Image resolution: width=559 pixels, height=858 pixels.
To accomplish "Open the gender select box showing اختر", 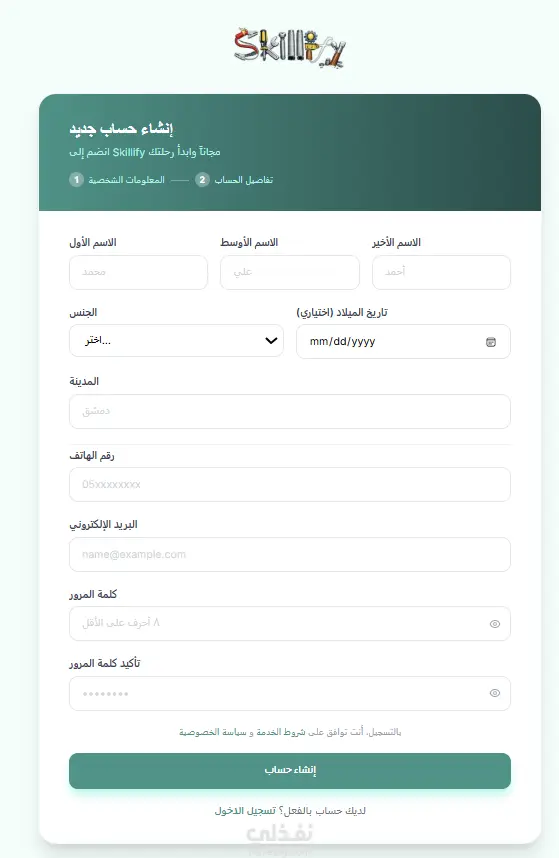I will click(176, 341).
